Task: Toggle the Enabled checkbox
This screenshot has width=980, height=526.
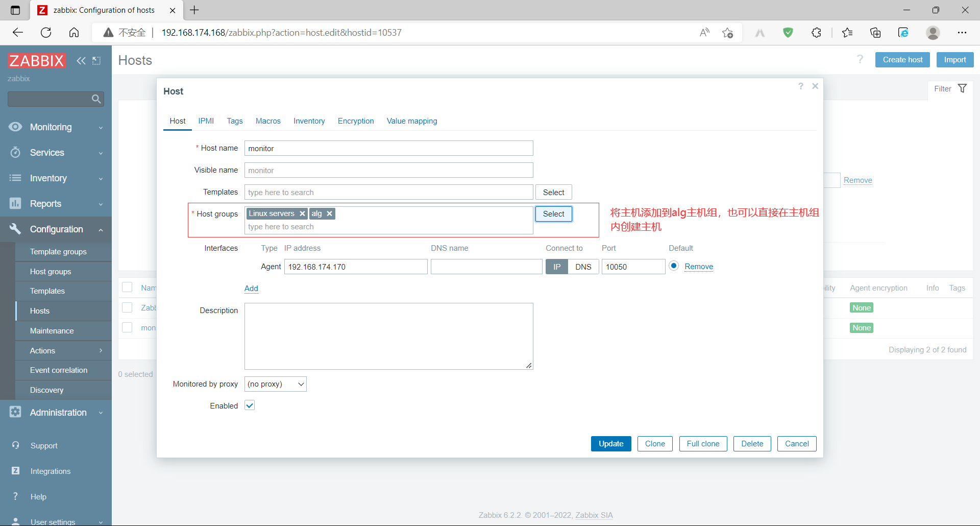Action: point(250,405)
